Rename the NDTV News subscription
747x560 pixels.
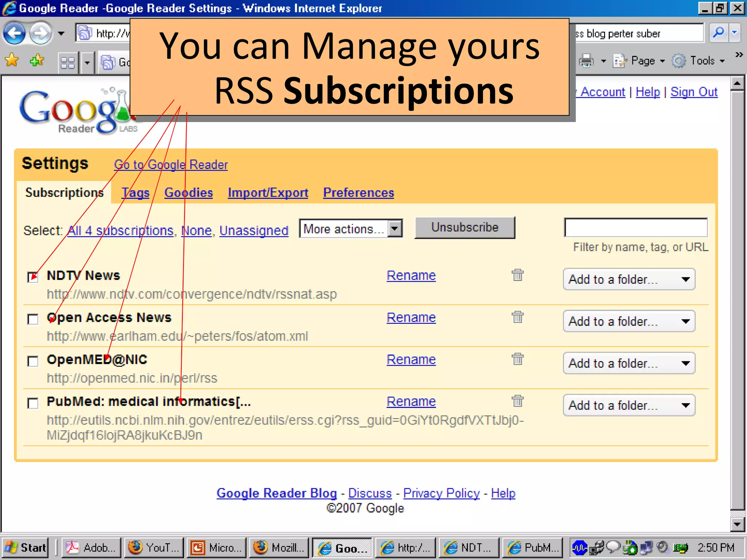point(411,276)
